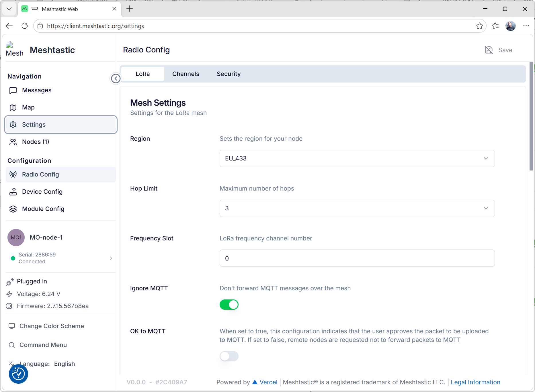This screenshot has height=392, width=535.
Task: Click the Device Config router icon
Action: click(x=13, y=192)
